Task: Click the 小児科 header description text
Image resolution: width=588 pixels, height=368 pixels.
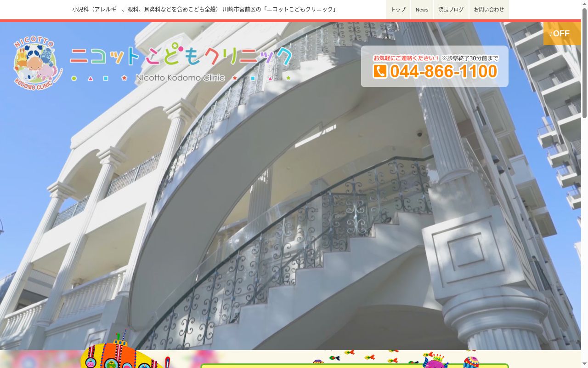Action: coord(204,9)
